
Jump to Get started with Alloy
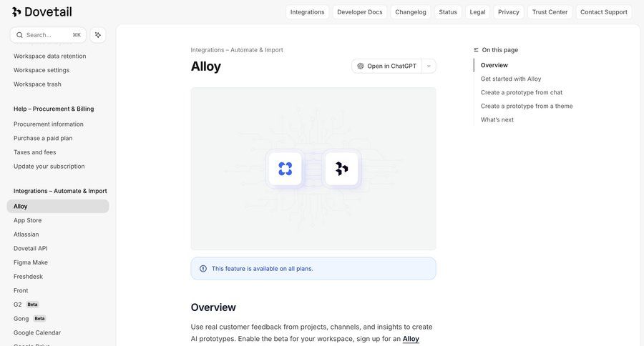click(511, 79)
